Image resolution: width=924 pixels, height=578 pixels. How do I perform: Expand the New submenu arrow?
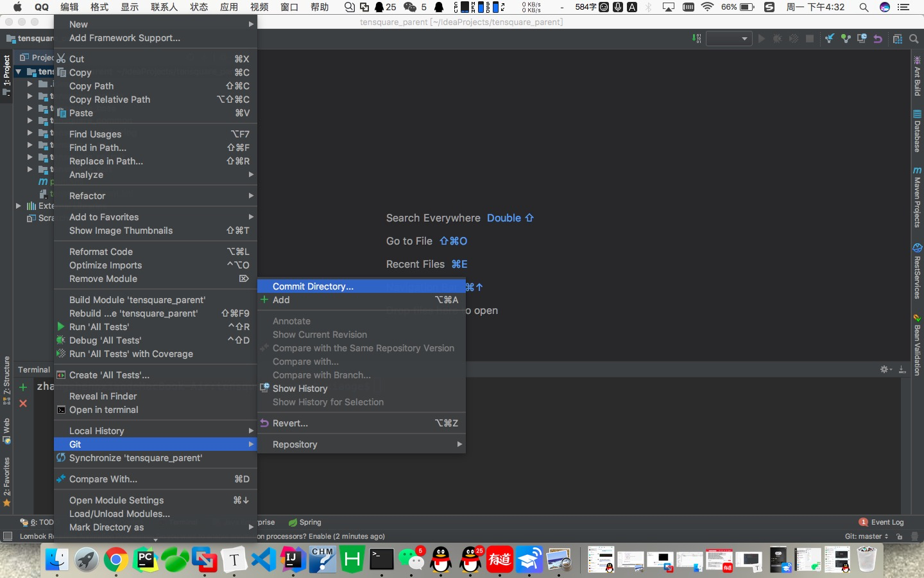[251, 24]
